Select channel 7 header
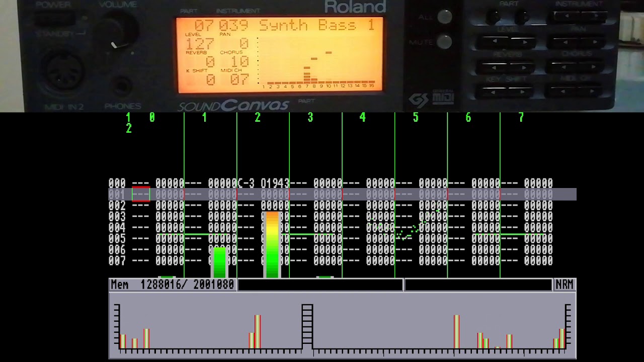This screenshot has width=644, height=362. [521, 117]
